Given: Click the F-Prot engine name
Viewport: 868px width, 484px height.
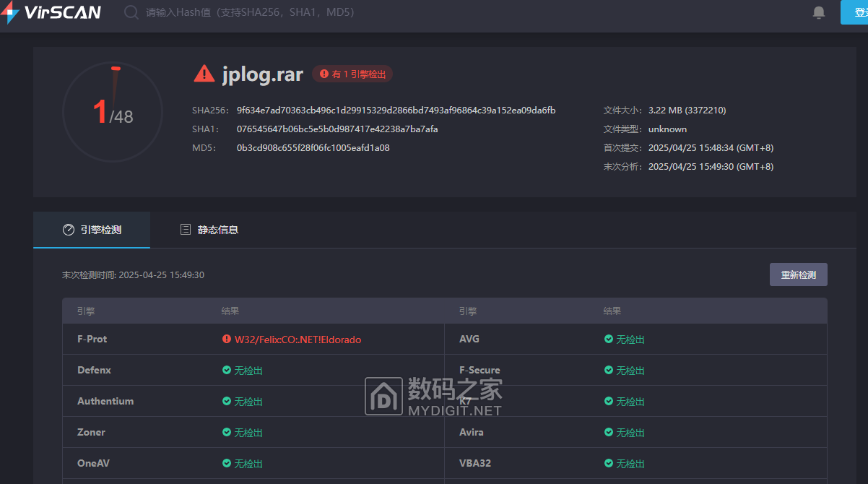Looking at the screenshot, I should tap(92, 339).
